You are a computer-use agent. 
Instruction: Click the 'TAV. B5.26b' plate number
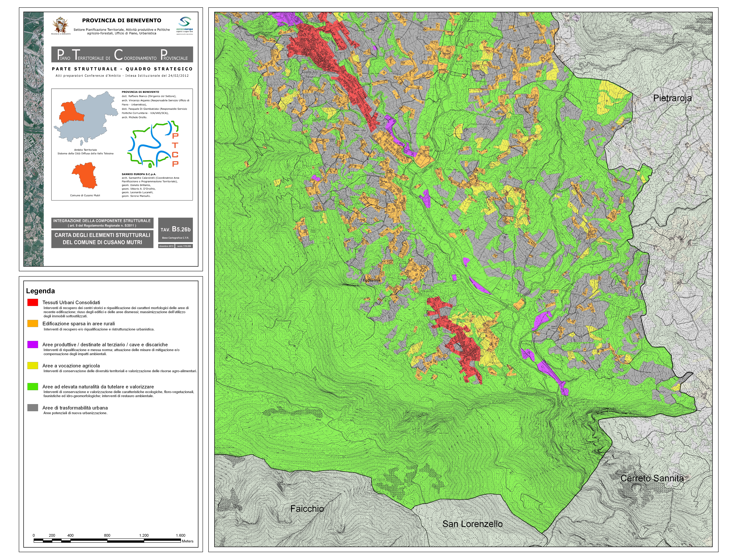point(176,229)
